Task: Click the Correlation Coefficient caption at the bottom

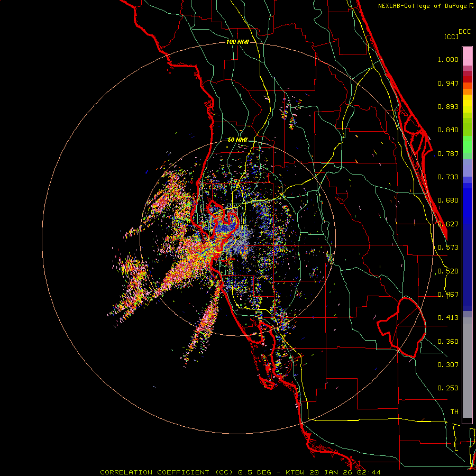Action: 240,472
